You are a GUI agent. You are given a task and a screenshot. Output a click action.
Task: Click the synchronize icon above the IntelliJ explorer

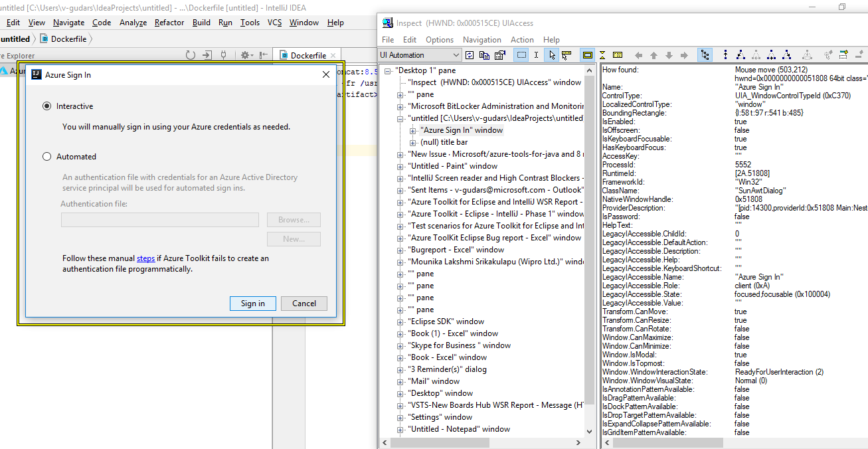[191, 55]
